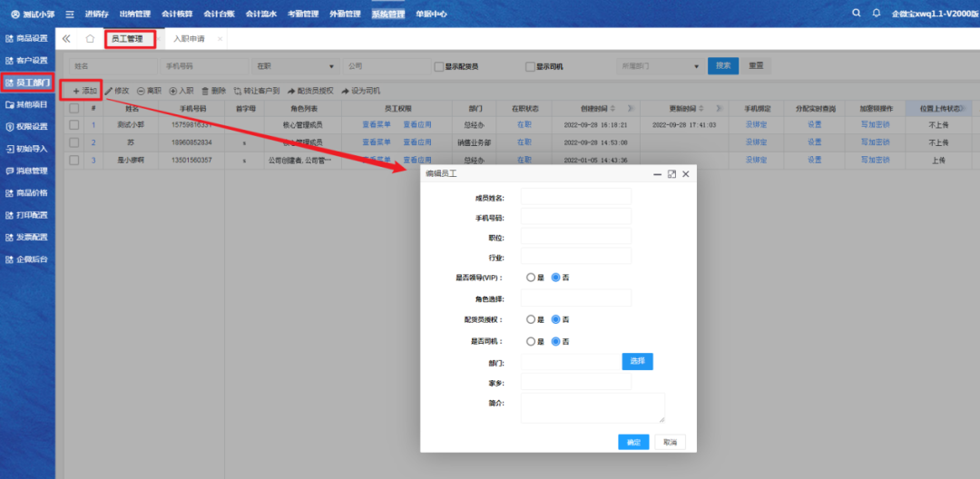Click the 角色选择 selection field
This screenshot has width=980, height=479.
(x=575, y=298)
